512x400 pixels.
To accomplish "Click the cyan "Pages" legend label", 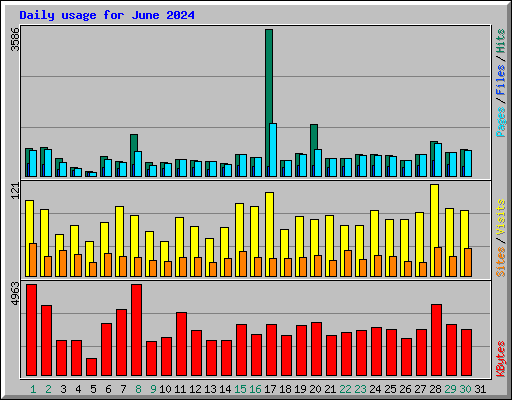I will [x=501, y=122].
